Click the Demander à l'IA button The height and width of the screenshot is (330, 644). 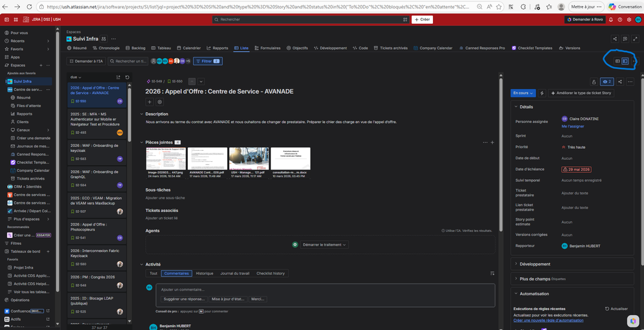(x=86, y=61)
